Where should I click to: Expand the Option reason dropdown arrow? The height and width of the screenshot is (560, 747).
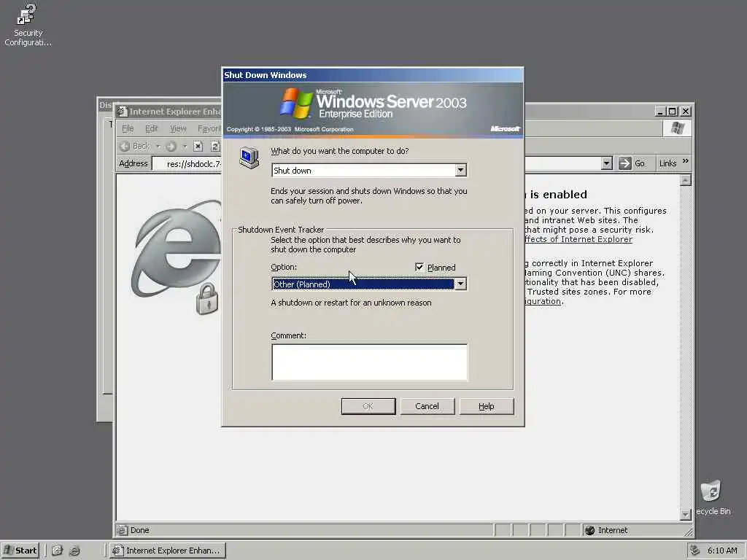[460, 284]
